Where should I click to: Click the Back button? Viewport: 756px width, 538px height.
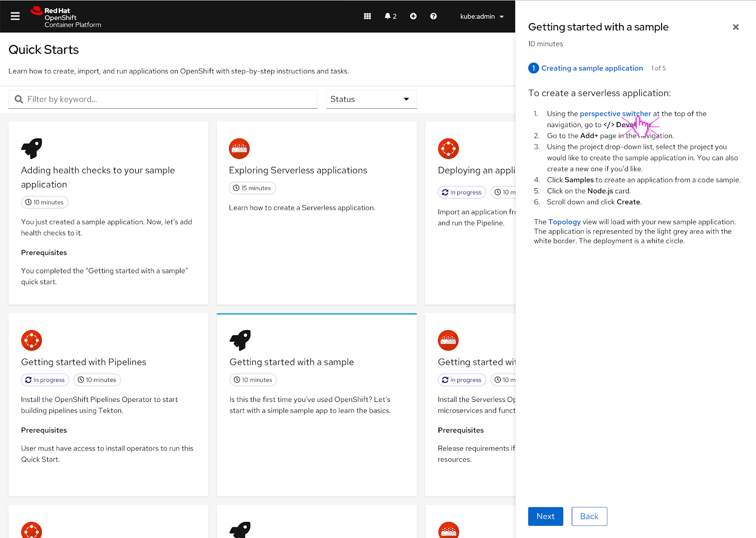[589, 516]
